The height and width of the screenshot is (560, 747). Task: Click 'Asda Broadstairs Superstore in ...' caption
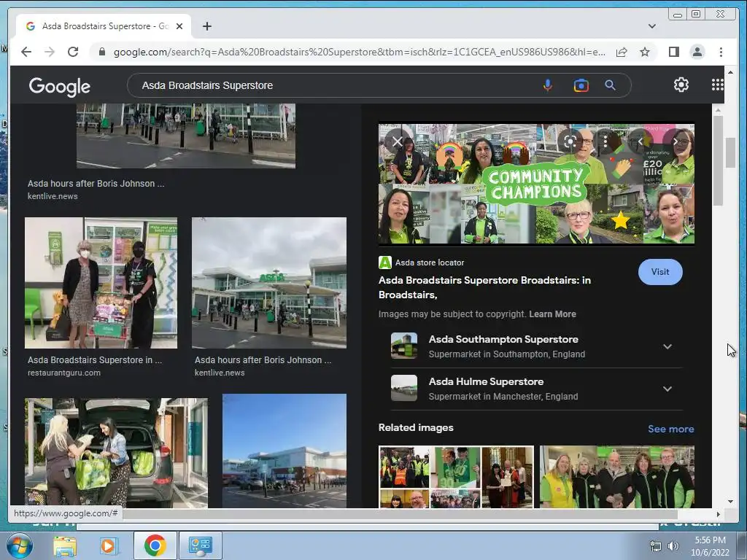(x=95, y=360)
